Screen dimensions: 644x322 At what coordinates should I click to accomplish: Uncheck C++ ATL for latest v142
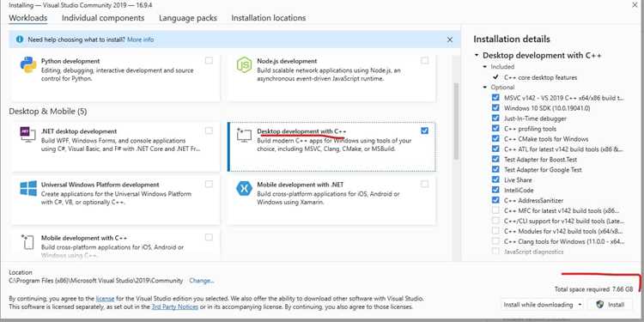click(495, 149)
